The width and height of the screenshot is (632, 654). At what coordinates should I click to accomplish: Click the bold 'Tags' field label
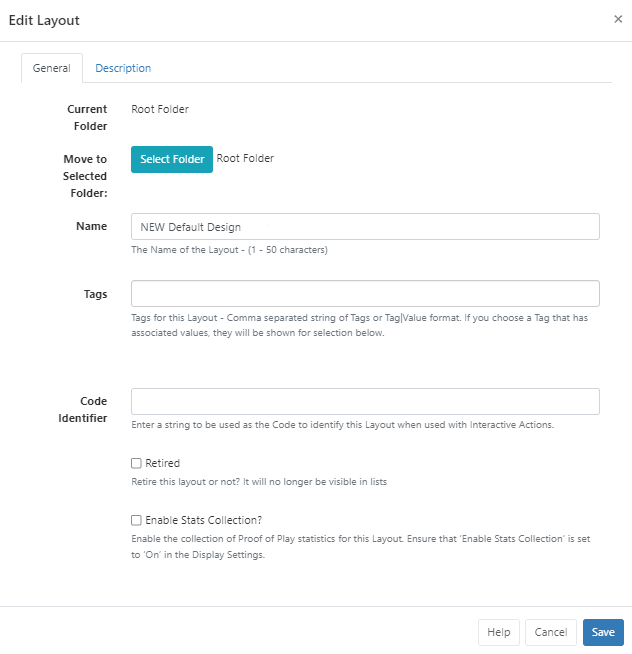(94, 294)
